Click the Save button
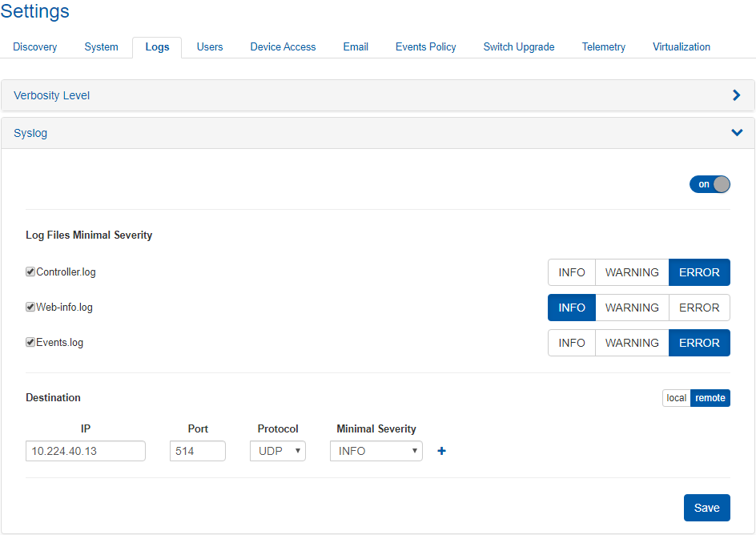 coord(706,508)
